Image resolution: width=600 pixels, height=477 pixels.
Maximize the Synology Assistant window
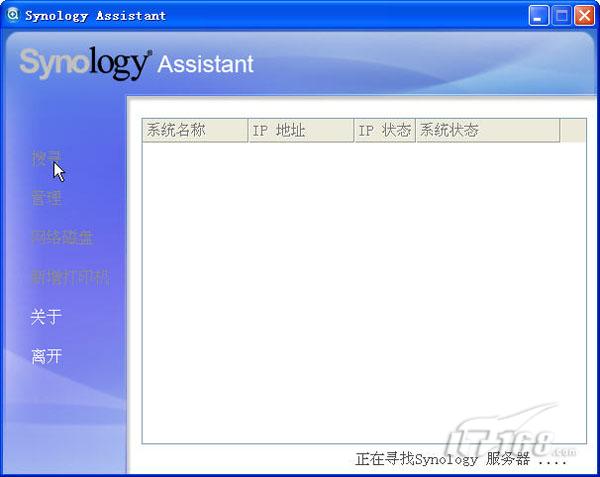[x=561, y=16]
